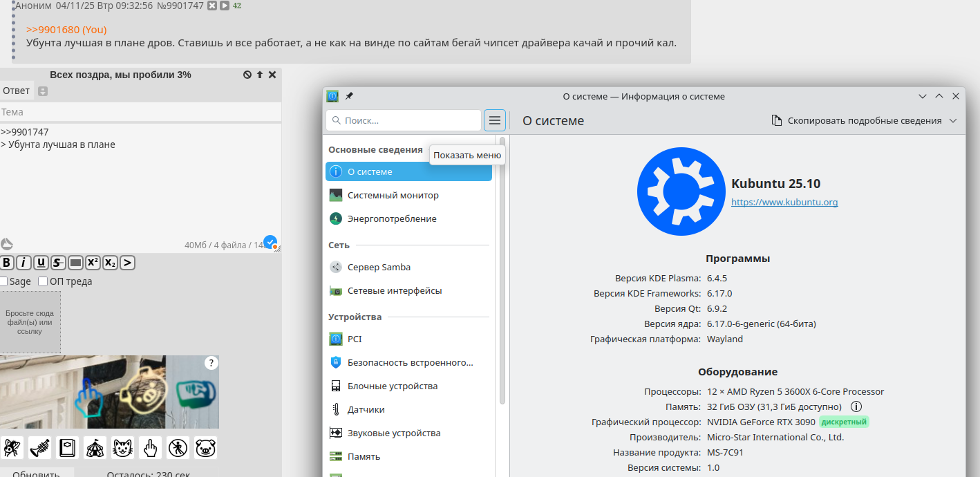Click post number №9901747
This screenshot has height=477, width=980.
(180, 6)
